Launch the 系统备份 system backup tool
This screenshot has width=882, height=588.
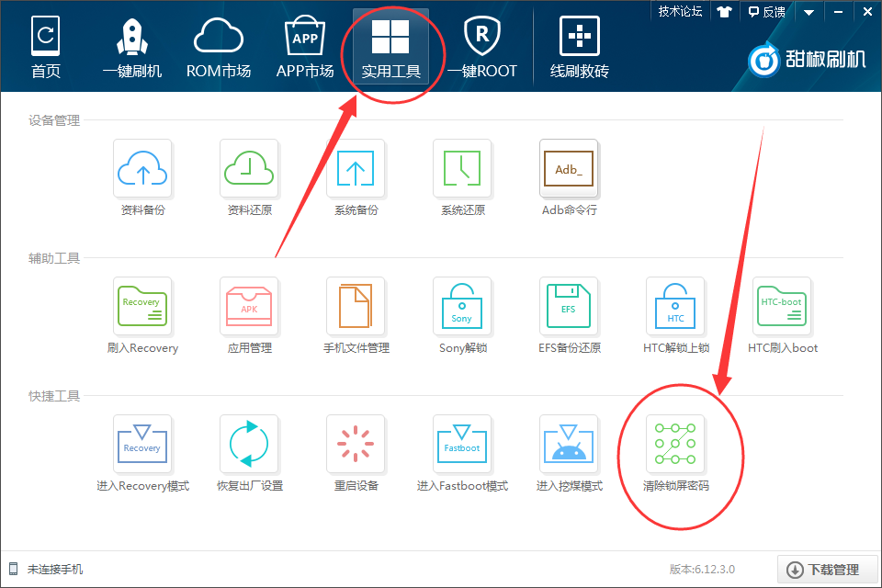(x=356, y=169)
